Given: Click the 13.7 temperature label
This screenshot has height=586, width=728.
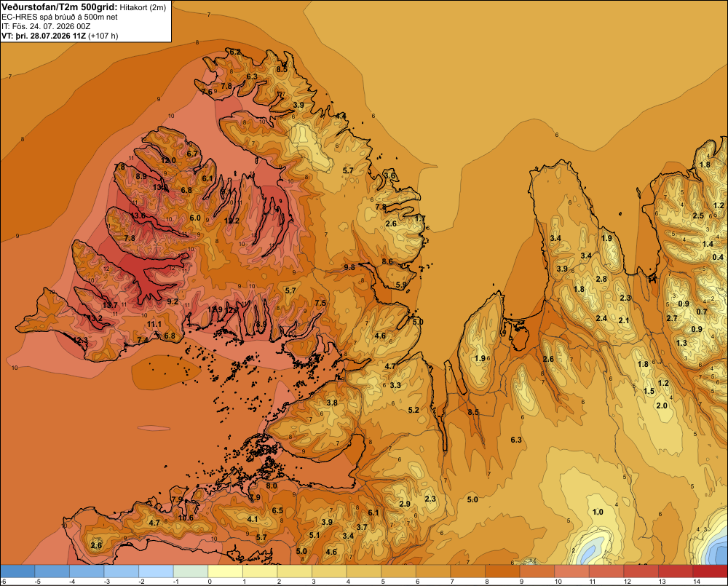Looking at the screenshot, I should [111, 305].
